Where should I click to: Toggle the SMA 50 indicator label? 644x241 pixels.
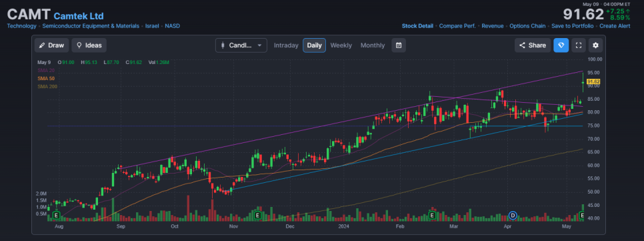[x=46, y=78]
